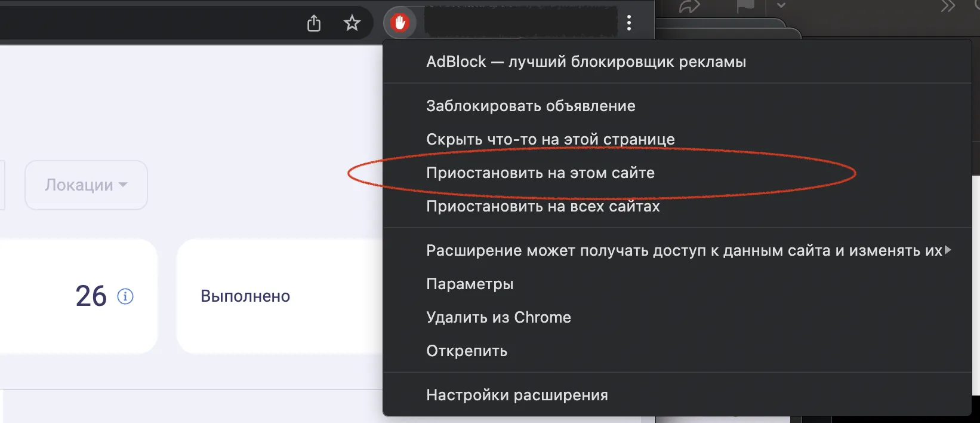Screen dimensions: 980x423
Task: Click the share page icon in address bar
Action: 314,23
